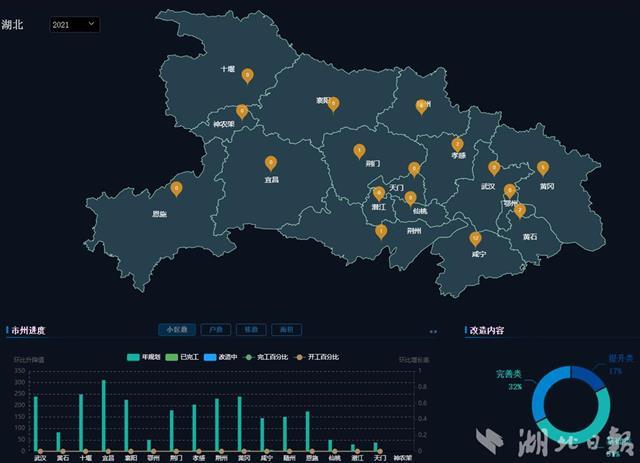This screenshot has width=640, height=463.
Task: Click the 宜昌 map pin
Action: pyautogui.click(x=270, y=162)
